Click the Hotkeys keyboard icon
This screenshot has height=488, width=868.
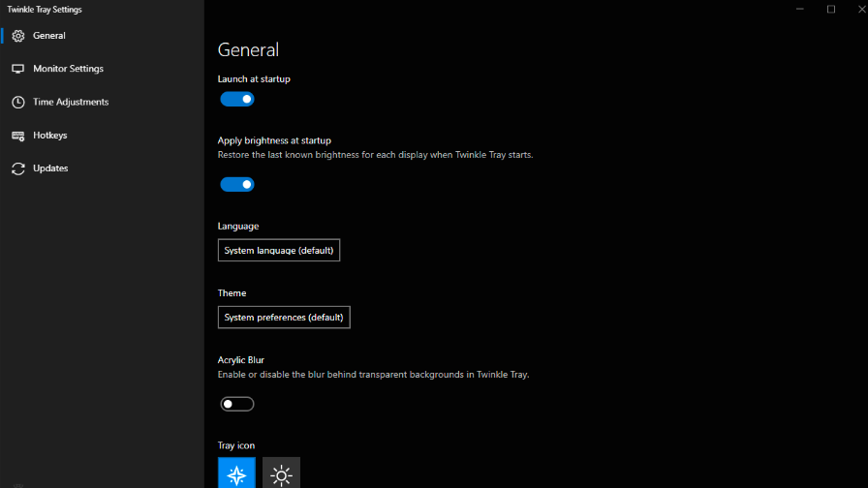17,136
